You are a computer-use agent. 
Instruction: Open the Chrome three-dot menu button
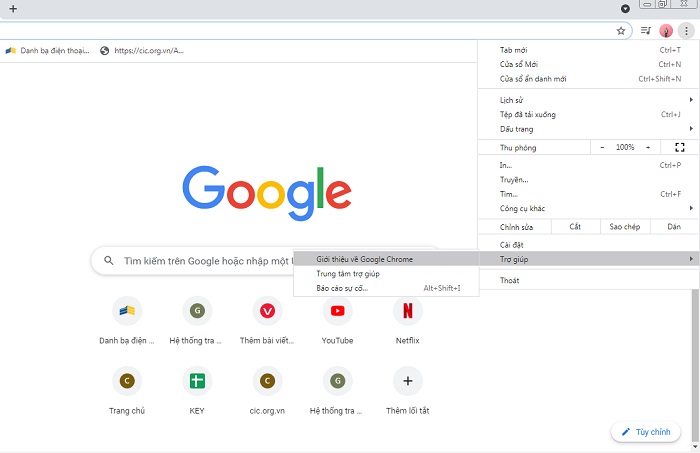687,31
